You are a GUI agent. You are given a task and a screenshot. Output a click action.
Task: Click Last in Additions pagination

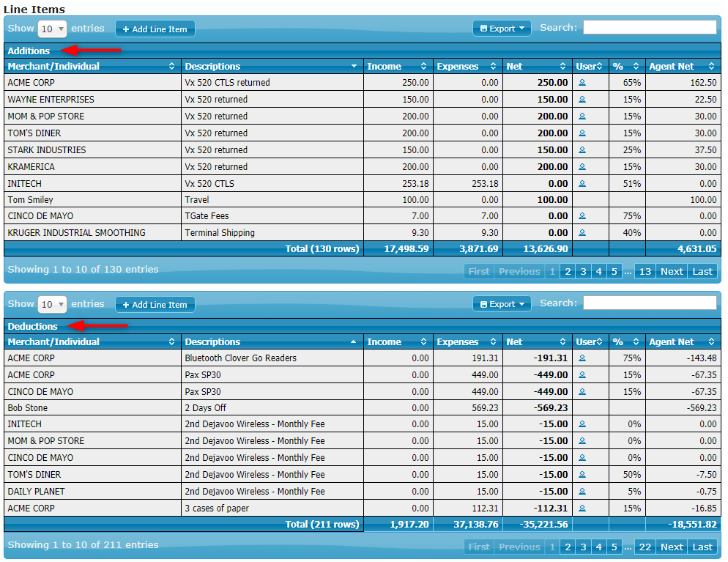tap(702, 272)
